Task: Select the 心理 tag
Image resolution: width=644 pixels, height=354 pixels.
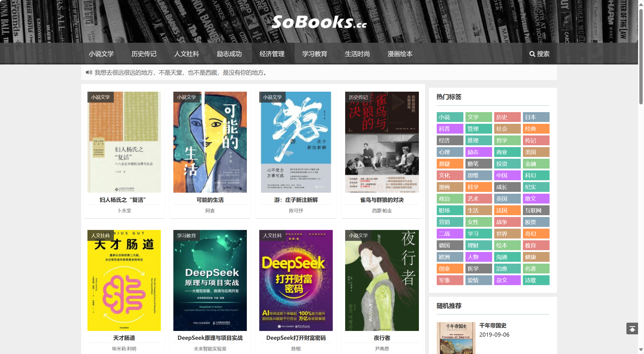Action: [x=450, y=152]
